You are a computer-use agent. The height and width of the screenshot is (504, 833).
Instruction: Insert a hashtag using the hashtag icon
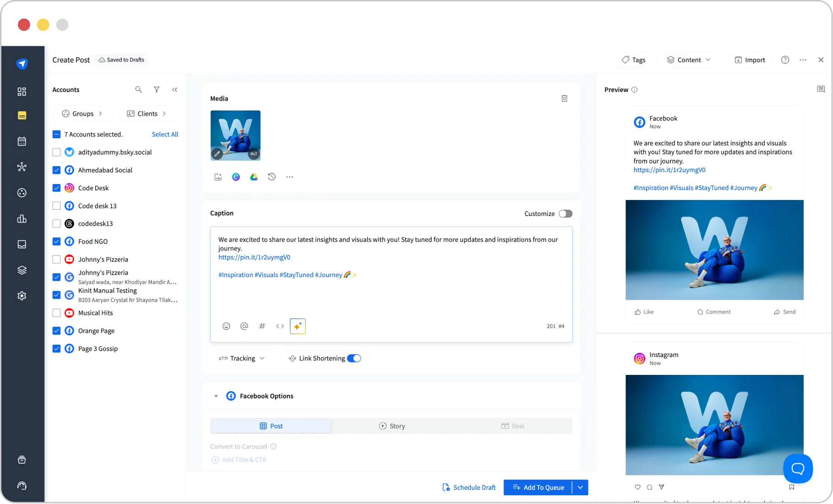point(262,326)
